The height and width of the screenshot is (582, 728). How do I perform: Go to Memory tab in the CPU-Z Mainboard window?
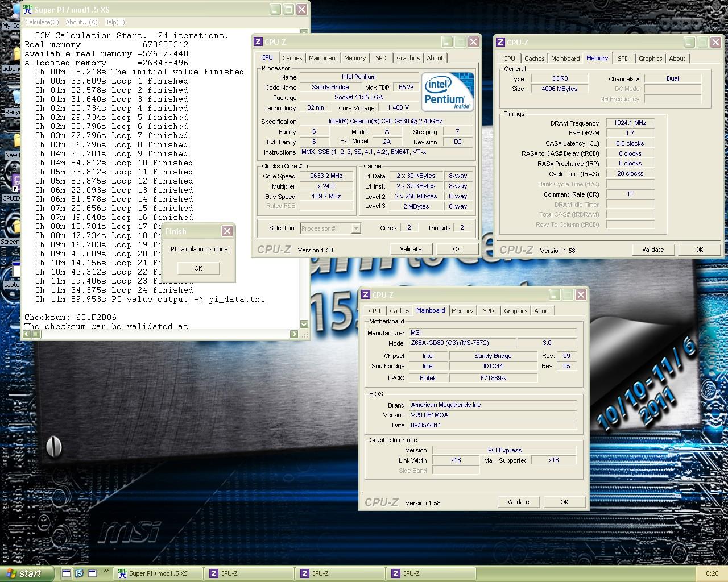tap(462, 311)
